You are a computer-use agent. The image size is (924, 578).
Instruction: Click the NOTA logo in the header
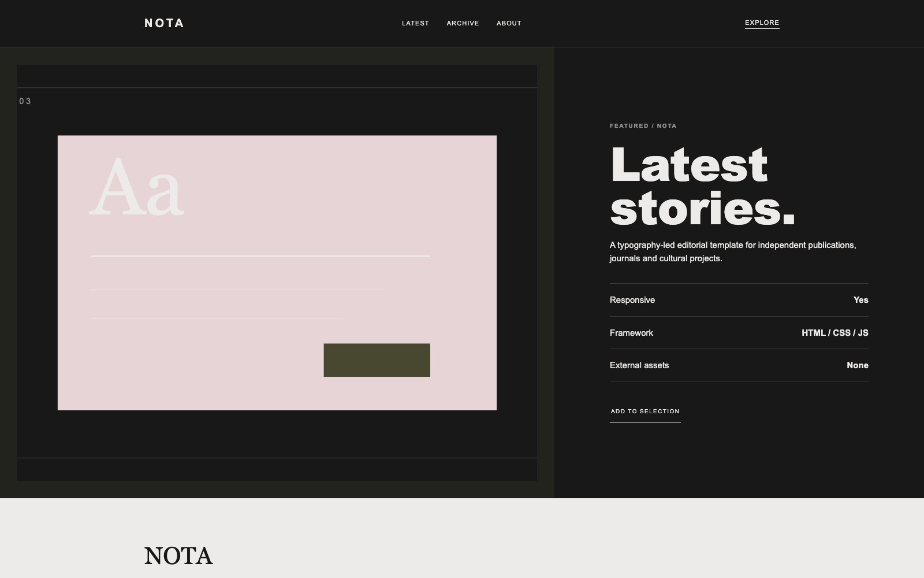[164, 23]
